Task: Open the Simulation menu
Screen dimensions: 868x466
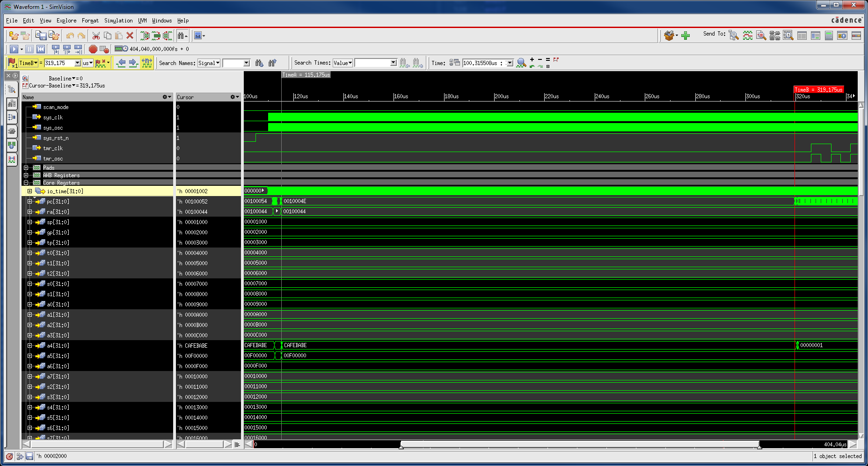Action: [118, 21]
